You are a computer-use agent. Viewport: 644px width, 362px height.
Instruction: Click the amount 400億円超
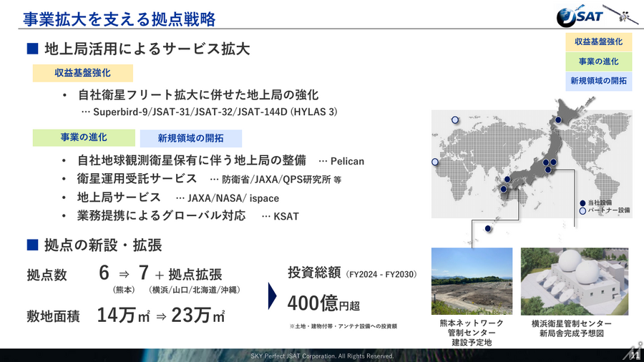(323, 304)
